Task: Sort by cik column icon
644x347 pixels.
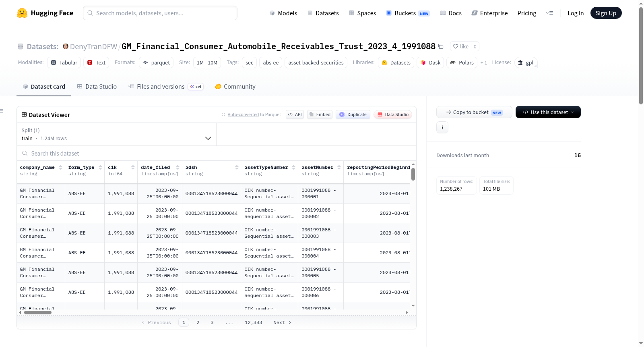Action: tap(133, 167)
